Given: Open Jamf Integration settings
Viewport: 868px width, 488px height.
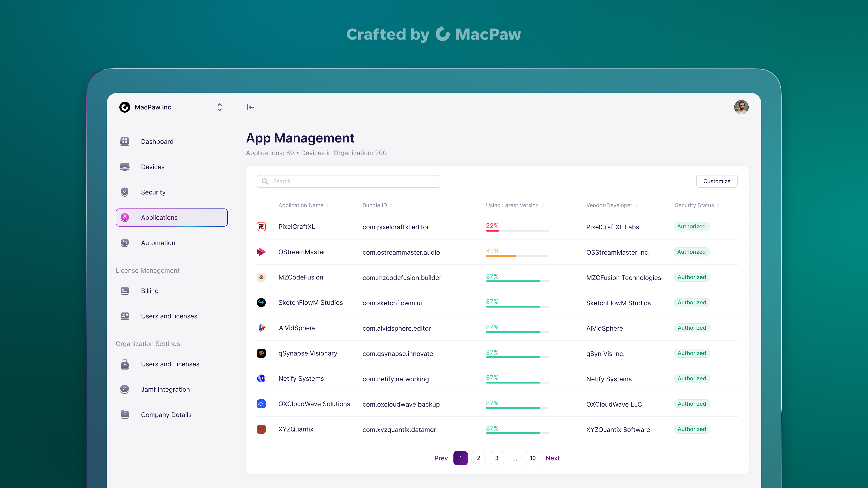Looking at the screenshot, I should tap(165, 389).
